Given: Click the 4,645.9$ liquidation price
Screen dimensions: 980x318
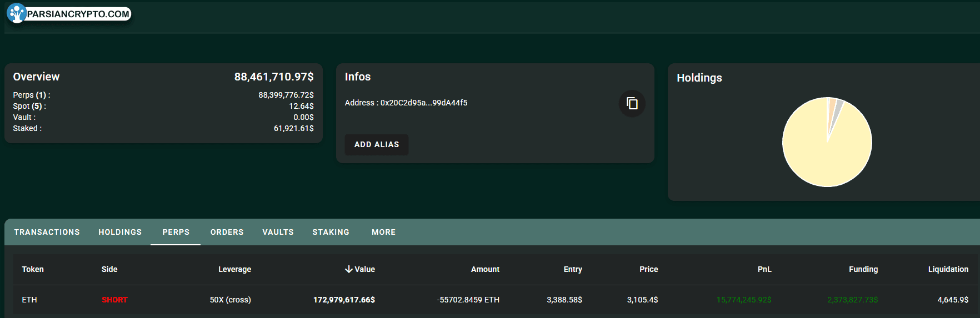Looking at the screenshot, I should pyautogui.click(x=953, y=300).
